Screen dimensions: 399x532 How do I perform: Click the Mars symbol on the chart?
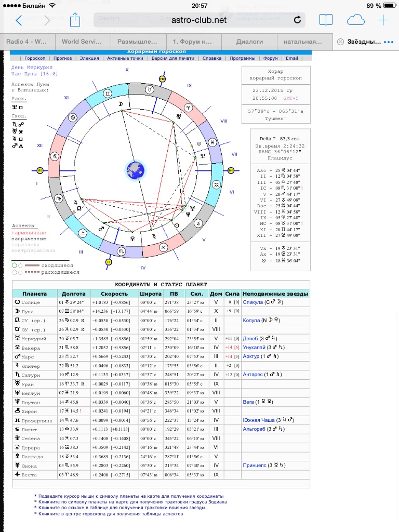point(101,229)
